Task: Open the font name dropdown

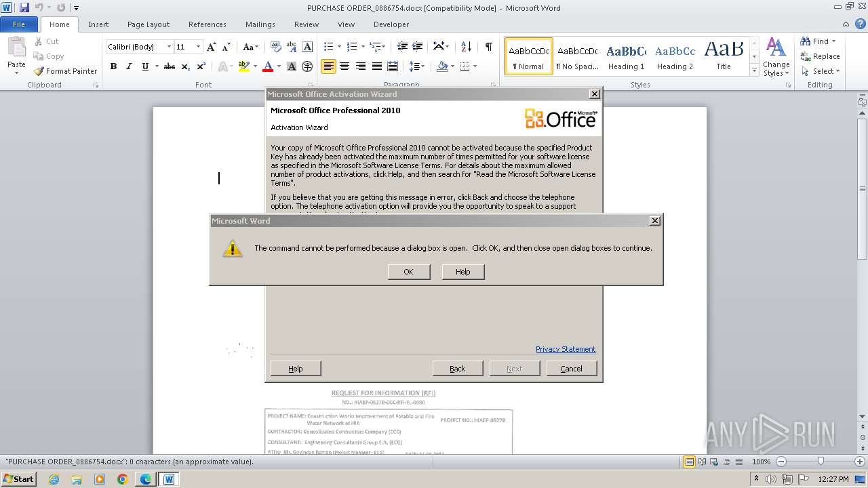Action: pos(169,47)
